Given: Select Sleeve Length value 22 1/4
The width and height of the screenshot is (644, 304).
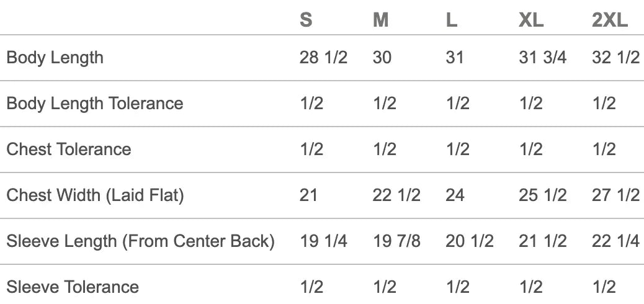Looking at the screenshot, I should click(615, 241).
